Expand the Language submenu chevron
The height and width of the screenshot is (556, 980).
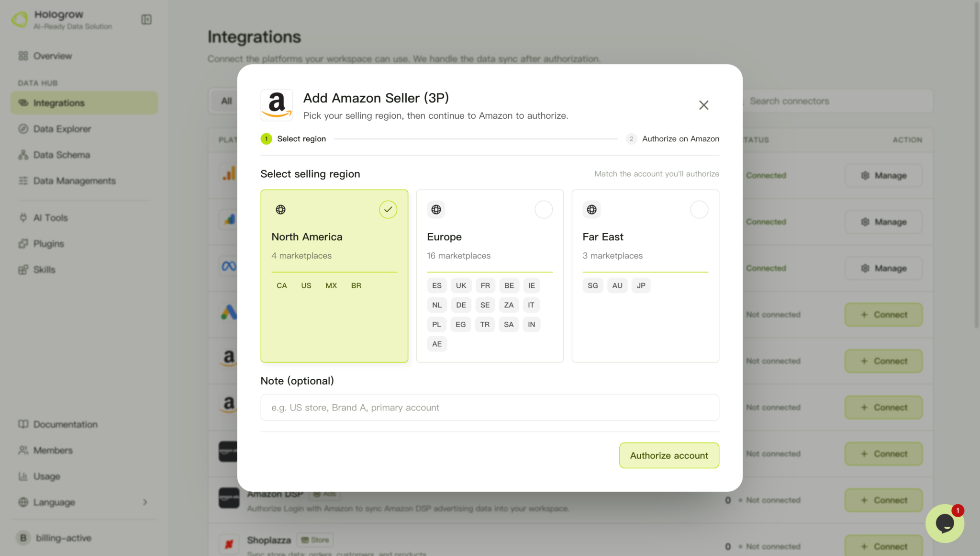[145, 502]
